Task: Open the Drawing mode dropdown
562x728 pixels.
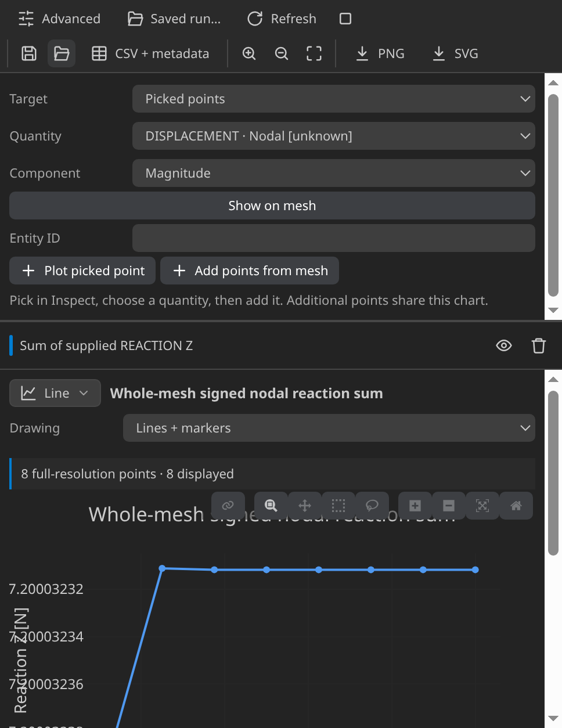Action: click(329, 428)
